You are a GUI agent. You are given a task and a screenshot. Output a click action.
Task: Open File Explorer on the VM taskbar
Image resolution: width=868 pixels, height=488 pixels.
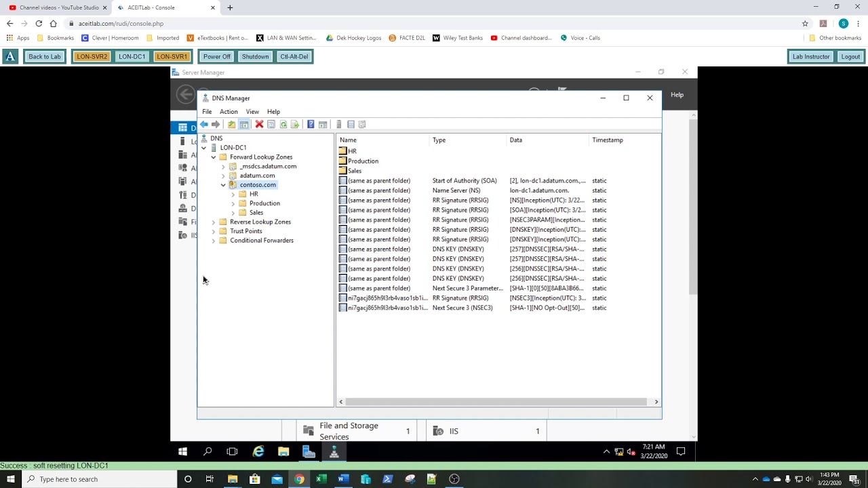point(283,451)
